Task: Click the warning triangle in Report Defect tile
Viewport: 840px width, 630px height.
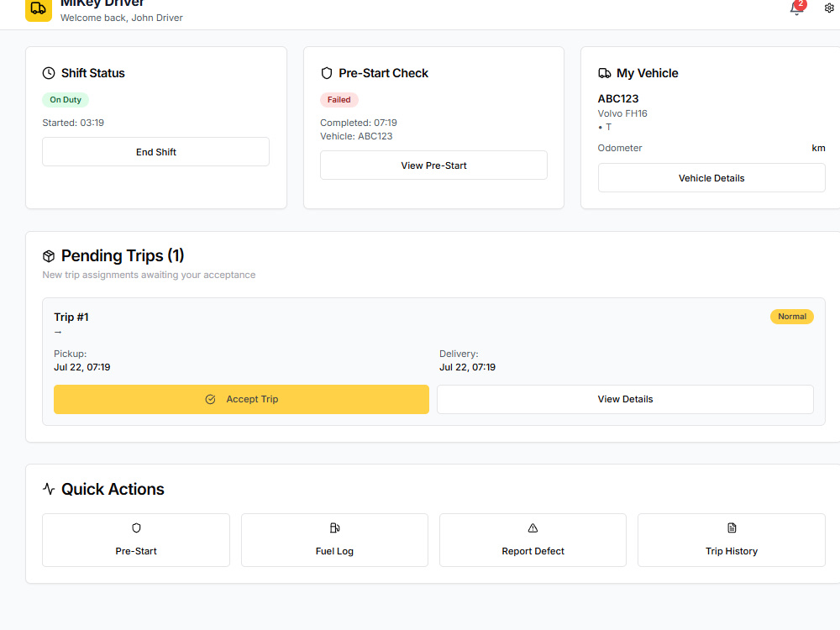Action: click(533, 528)
